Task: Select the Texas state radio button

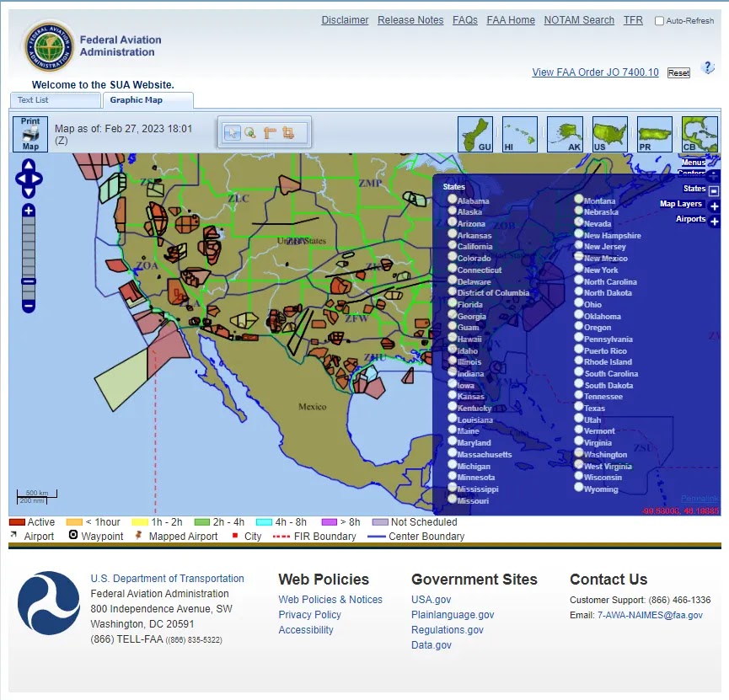Action: (578, 406)
